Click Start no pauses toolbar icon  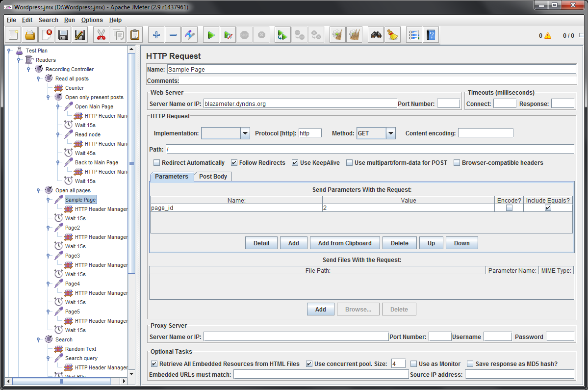pos(228,35)
